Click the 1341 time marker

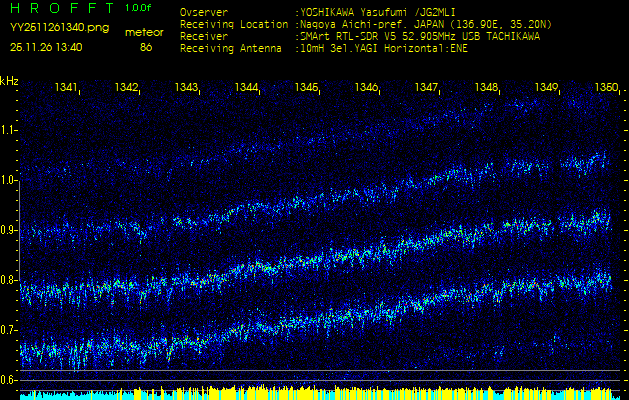pyautogui.click(x=66, y=88)
